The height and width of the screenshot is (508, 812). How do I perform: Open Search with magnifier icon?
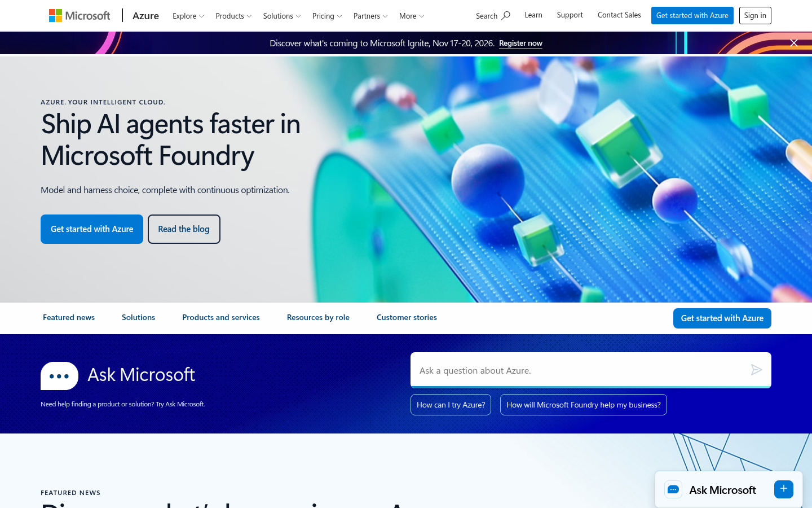pyautogui.click(x=493, y=16)
